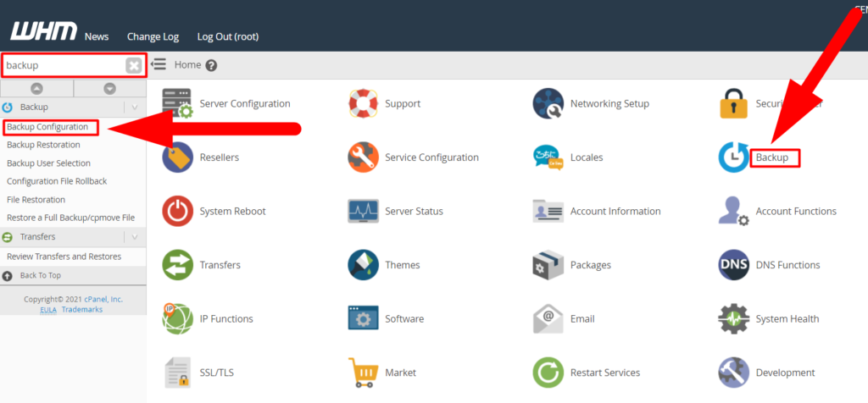Open the SSL/TLS document icon
This screenshot has width=868, height=403.
click(178, 373)
